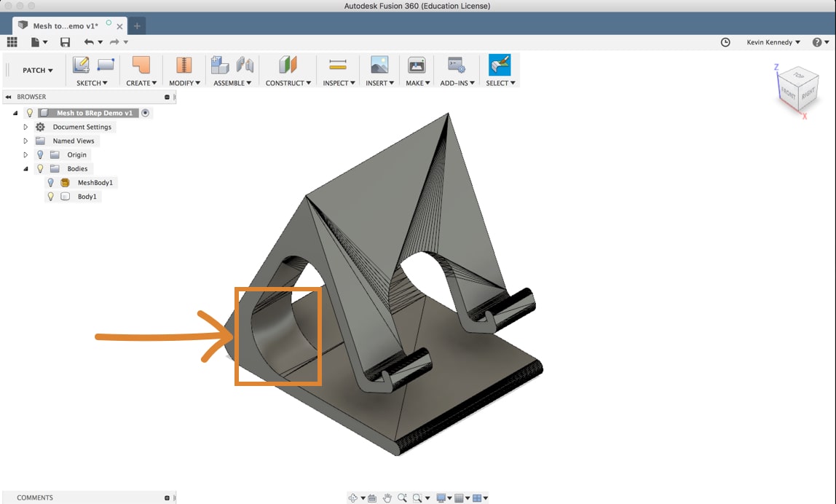Open Kevin Kennedy account dropdown

773,42
